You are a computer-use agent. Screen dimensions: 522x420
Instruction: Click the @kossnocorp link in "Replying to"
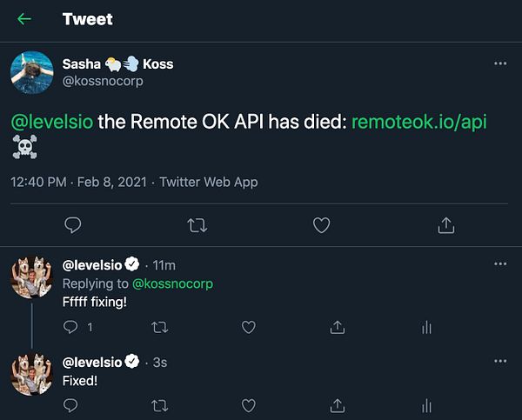click(172, 283)
